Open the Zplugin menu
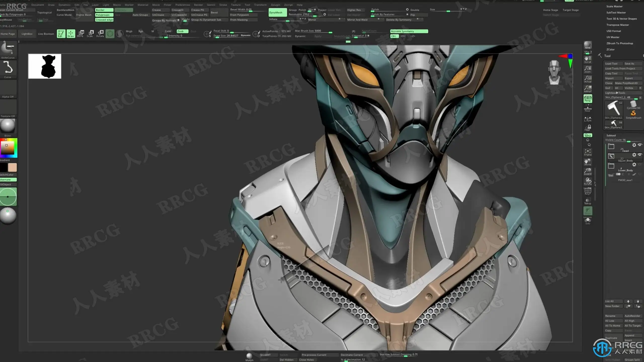Viewport: 644px width, 362px height. pos(275,5)
